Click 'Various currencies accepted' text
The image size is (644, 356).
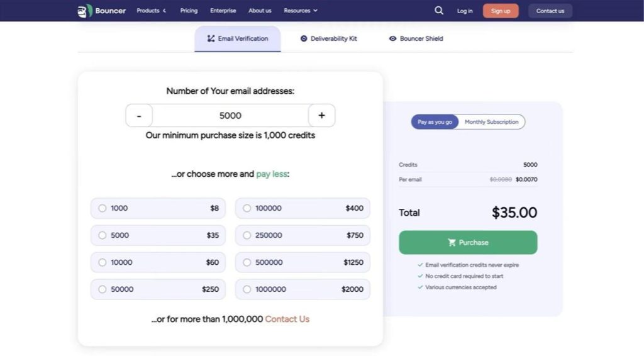[461, 287]
